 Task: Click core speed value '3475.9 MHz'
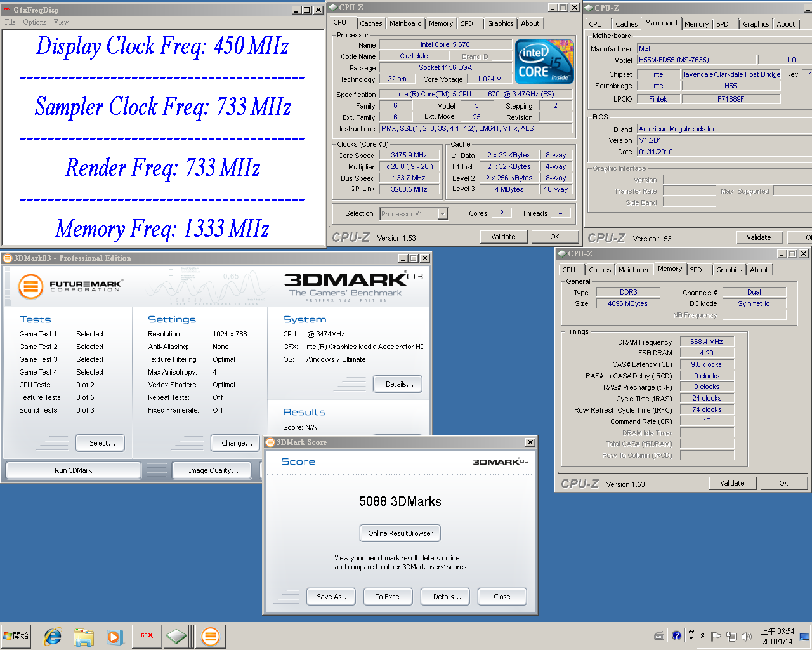tap(409, 155)
